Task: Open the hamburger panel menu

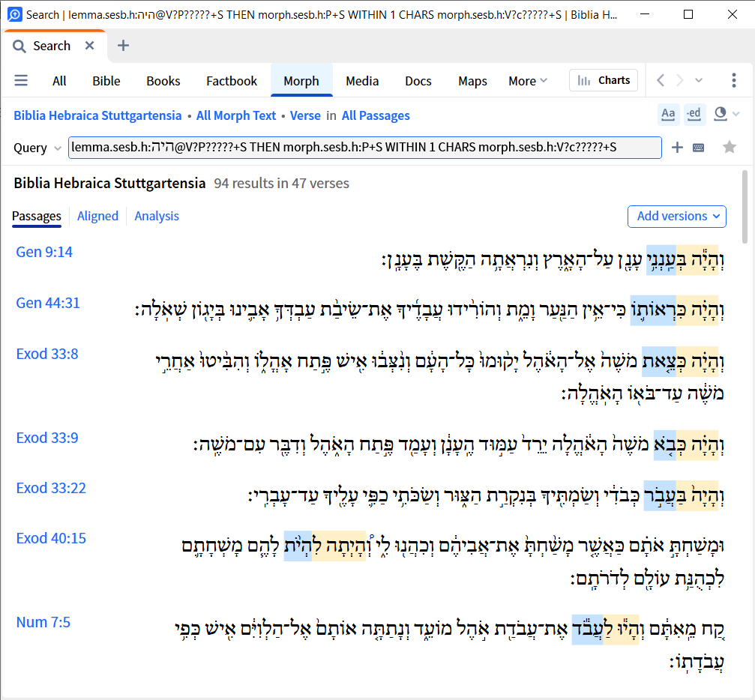Action: (21, 80)
